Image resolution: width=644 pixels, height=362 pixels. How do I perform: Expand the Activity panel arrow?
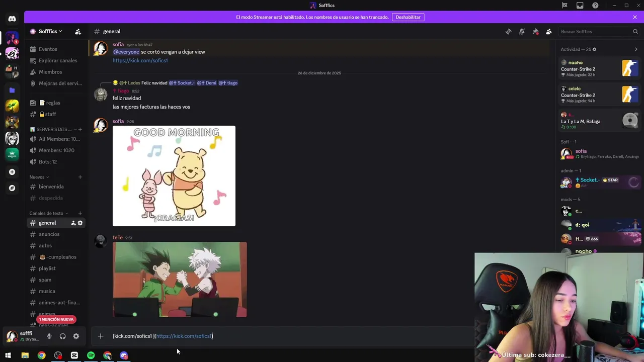[x=636, y=49]
